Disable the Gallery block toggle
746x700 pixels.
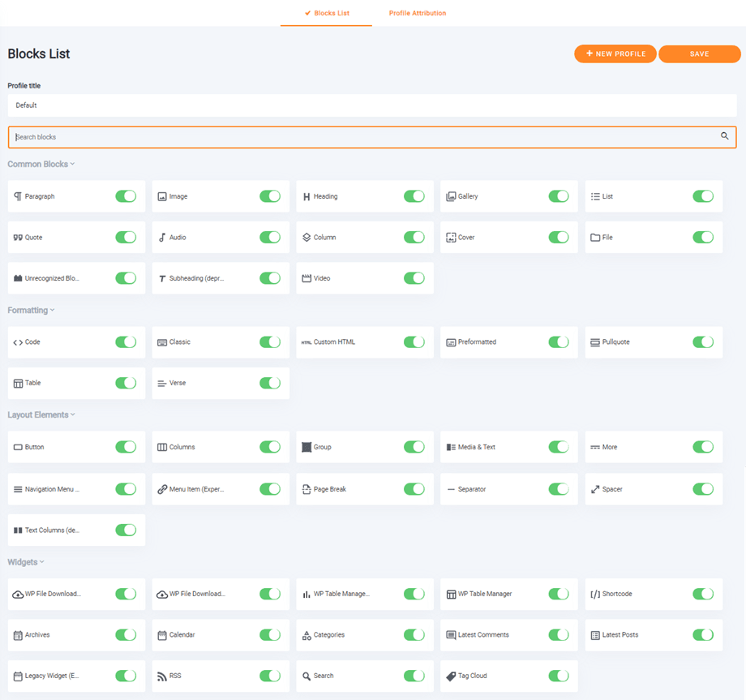click(x=559, y=196)
